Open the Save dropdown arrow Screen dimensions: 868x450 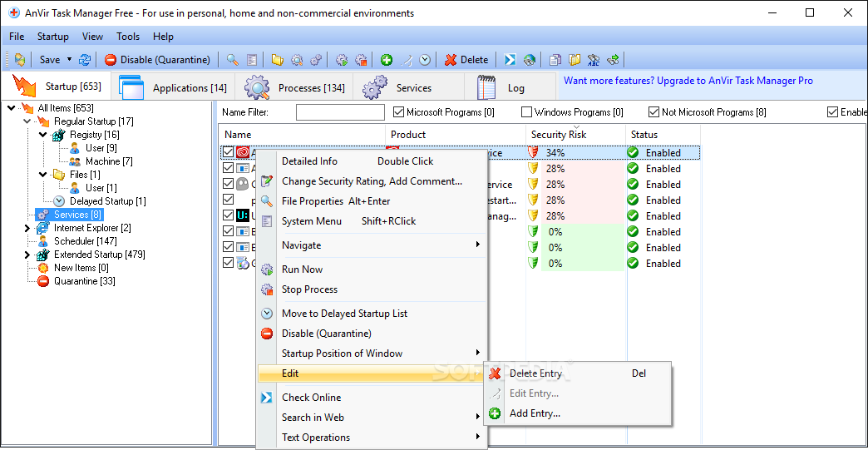click(69, 59)
